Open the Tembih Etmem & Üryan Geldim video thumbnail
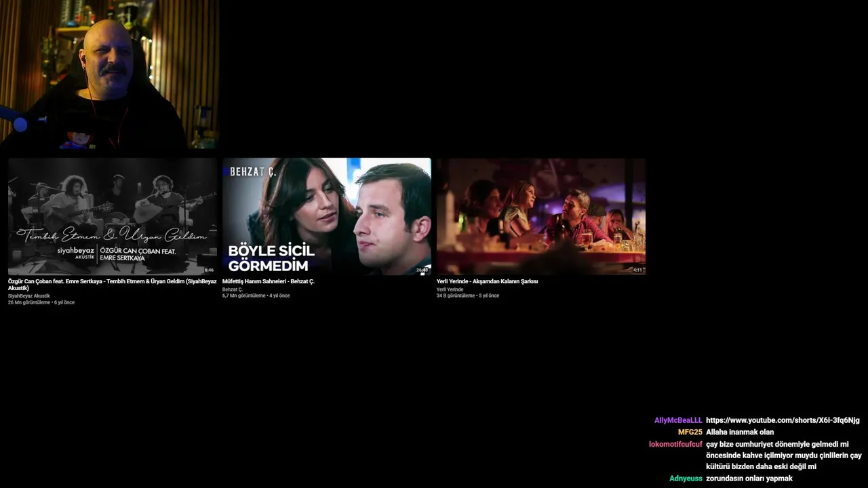The height and width of the screenshot is (488, 868). (113, 216)
